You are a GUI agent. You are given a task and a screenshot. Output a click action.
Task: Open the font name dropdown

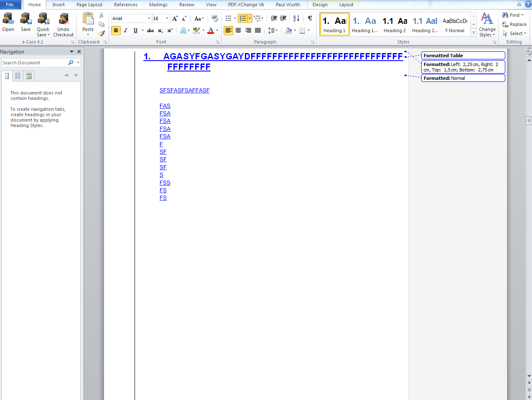149,18
